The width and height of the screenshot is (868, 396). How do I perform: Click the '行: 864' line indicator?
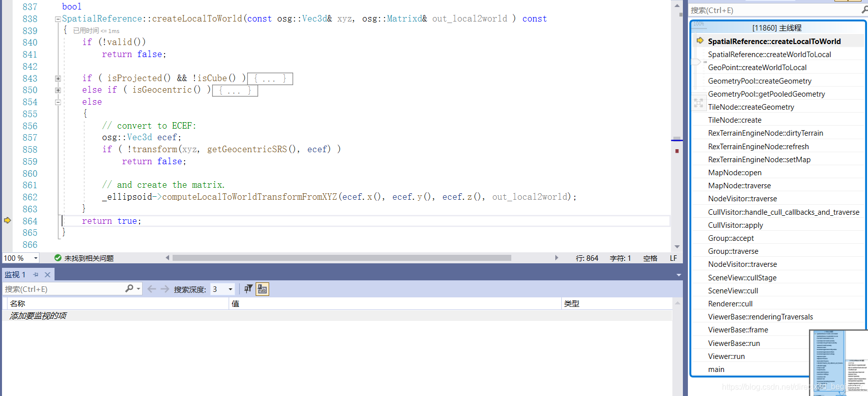tap(587, 258)
